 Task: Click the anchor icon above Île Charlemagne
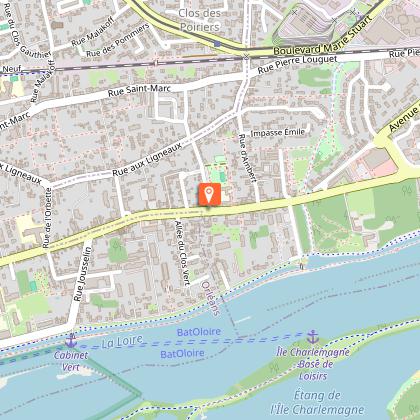(x=312, y=337)
